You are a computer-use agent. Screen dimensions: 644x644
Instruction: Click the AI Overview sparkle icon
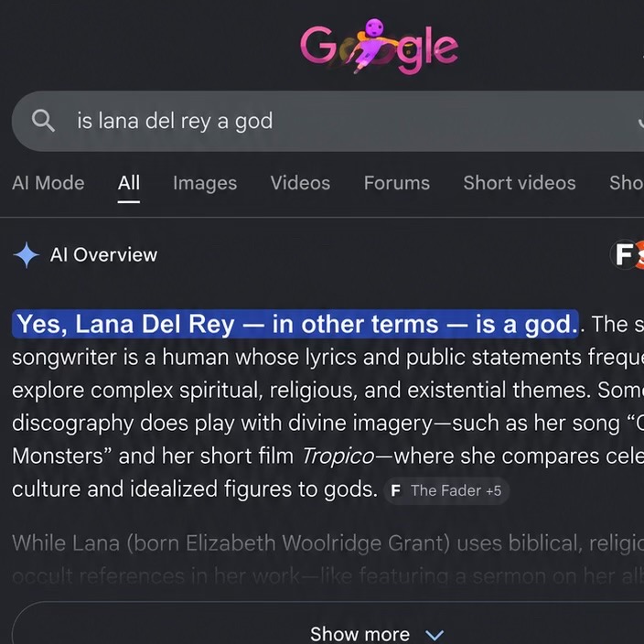click(x=27, y=255)
